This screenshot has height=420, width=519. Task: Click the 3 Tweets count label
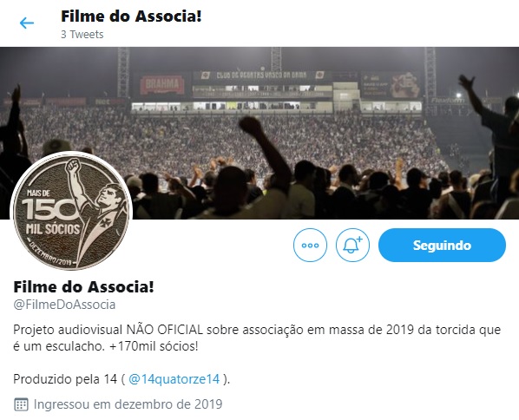coord(82,35)
